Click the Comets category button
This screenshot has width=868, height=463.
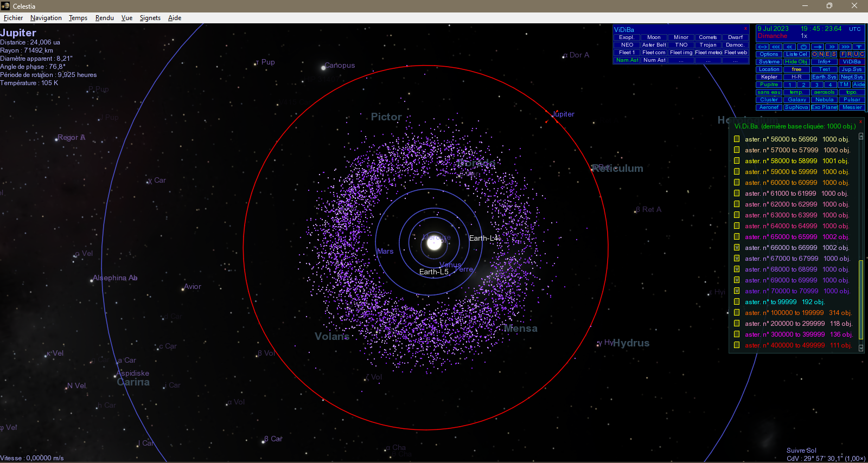click(x=708, y=37)
